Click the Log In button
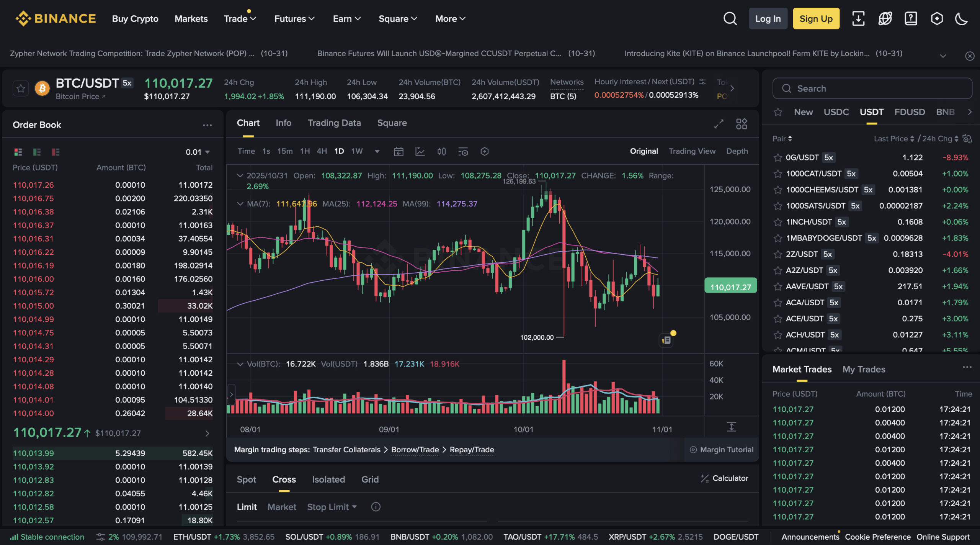Image resolution: width=980 pixels, height=545 pixels. (768, 18)
